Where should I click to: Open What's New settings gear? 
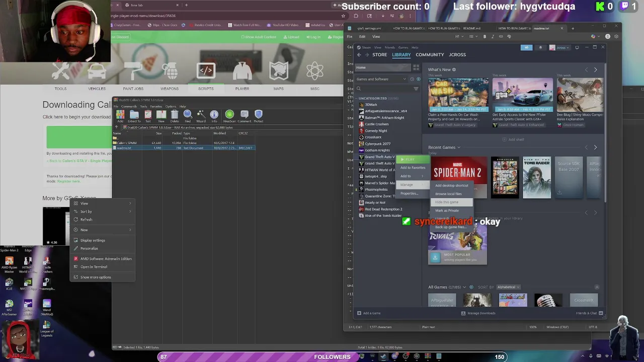click(x=454, y=69)
